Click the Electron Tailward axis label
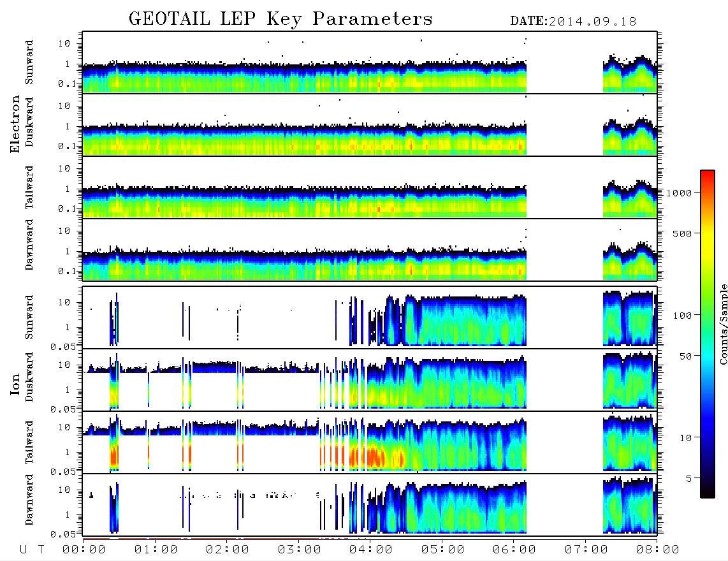 click(29, 187)
